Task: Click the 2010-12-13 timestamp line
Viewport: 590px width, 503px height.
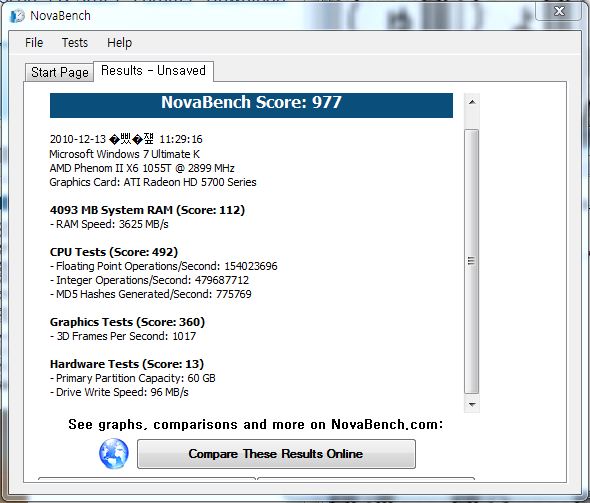Action: click(126, 139)
